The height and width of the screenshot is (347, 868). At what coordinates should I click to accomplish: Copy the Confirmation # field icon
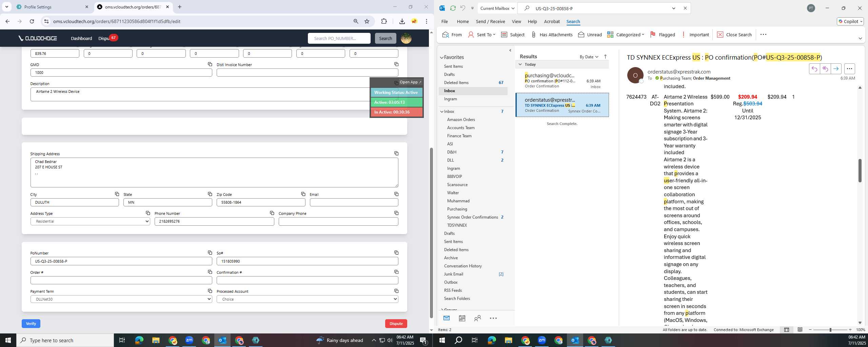pyautogui.click(x=396, y=272)
